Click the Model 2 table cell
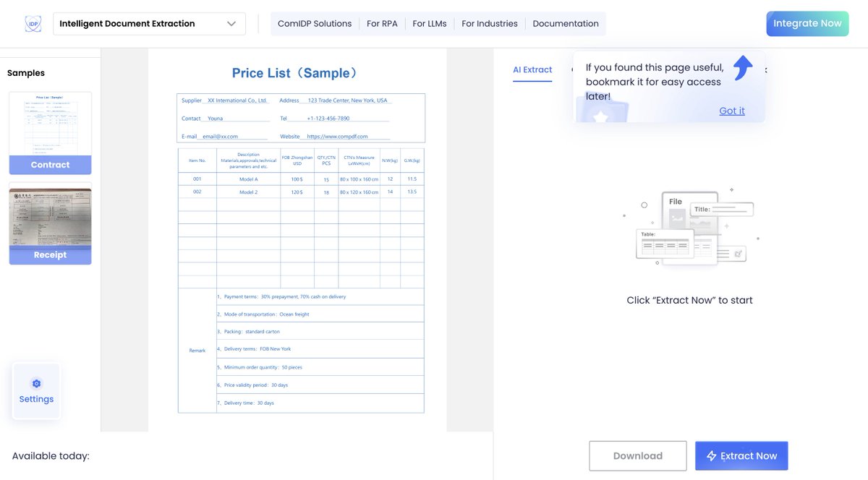 [248, 192]
